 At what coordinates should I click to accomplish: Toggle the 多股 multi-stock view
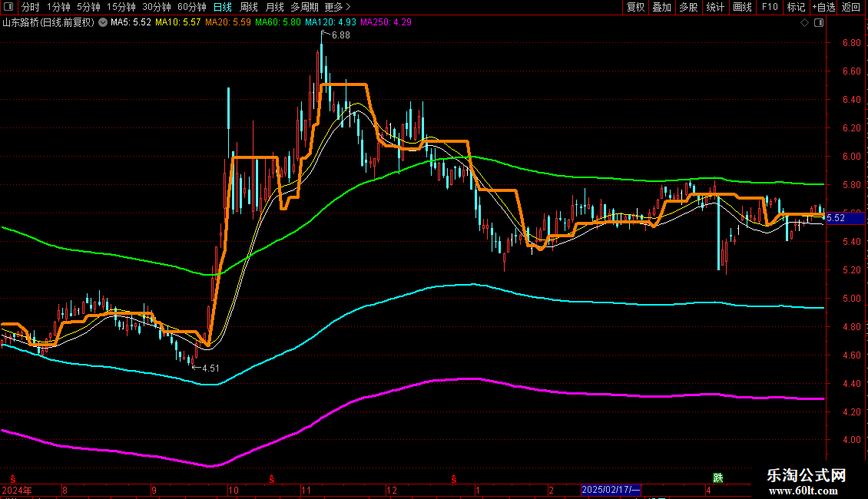point(688,7)
